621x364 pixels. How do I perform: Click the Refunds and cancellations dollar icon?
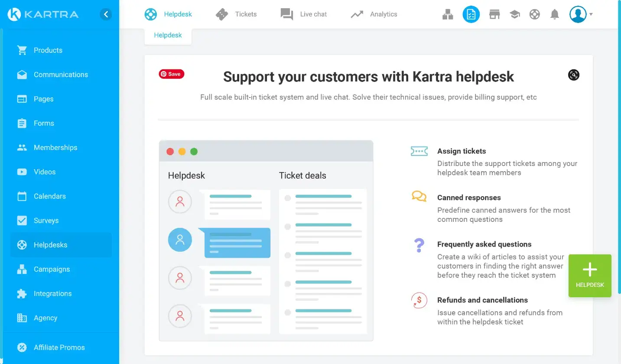coord(419,300)
